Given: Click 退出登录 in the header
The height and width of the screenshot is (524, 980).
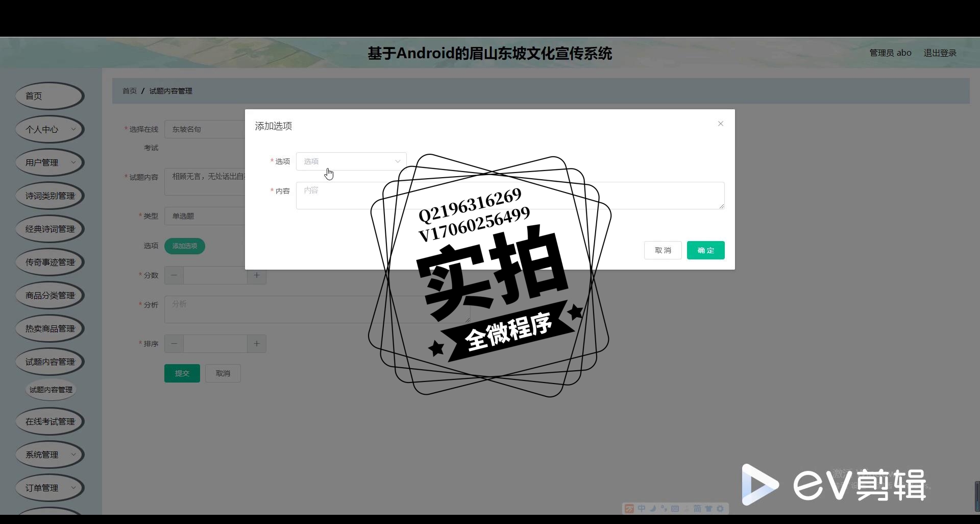Looking at the screenshot, I should pos(940,53).
